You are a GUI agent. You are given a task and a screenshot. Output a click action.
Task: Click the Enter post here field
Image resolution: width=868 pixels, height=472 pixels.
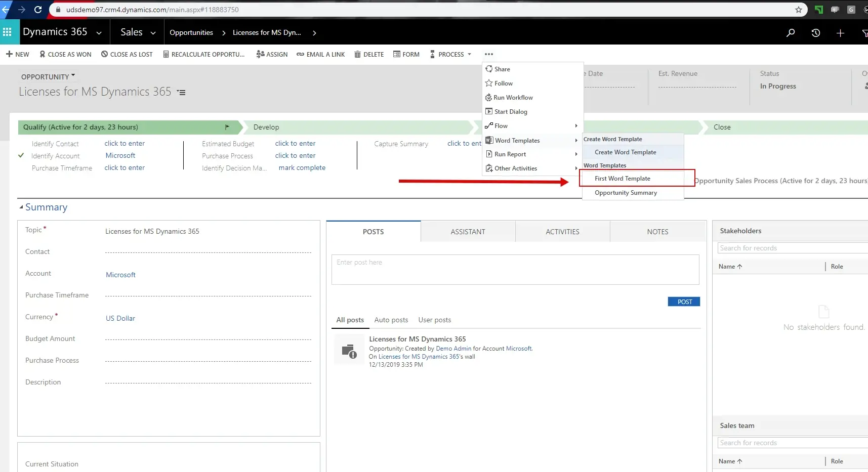point(515,270)
